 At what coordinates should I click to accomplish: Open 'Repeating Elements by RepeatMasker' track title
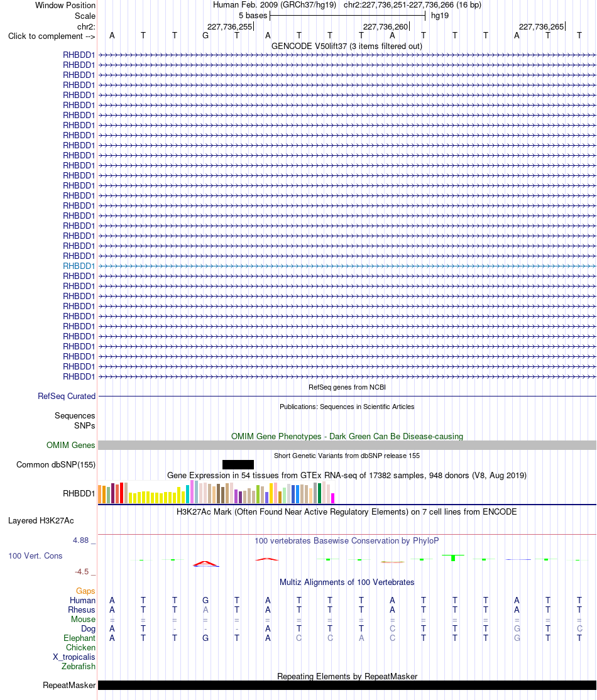347,676
